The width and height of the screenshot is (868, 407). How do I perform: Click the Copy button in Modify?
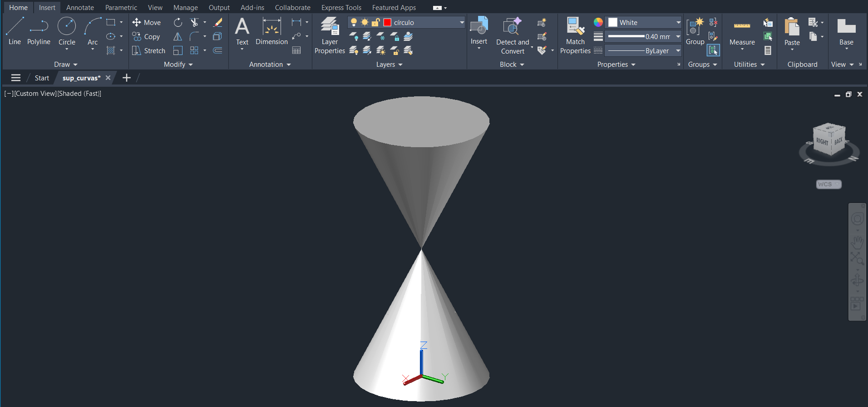(x=146, y=36)
